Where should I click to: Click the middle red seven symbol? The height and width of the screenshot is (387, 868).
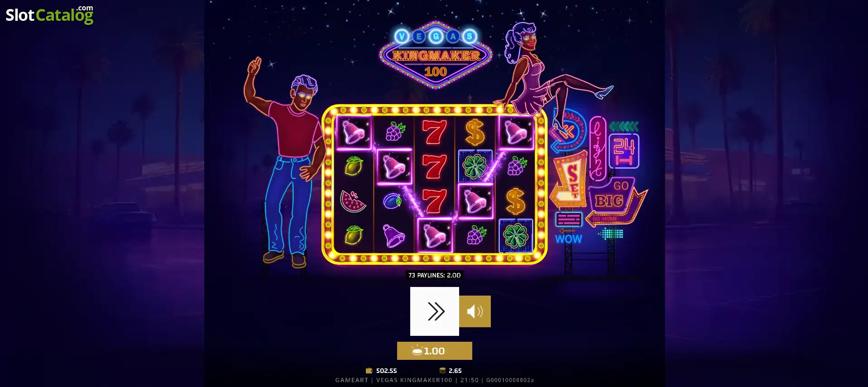coord(434,167)
